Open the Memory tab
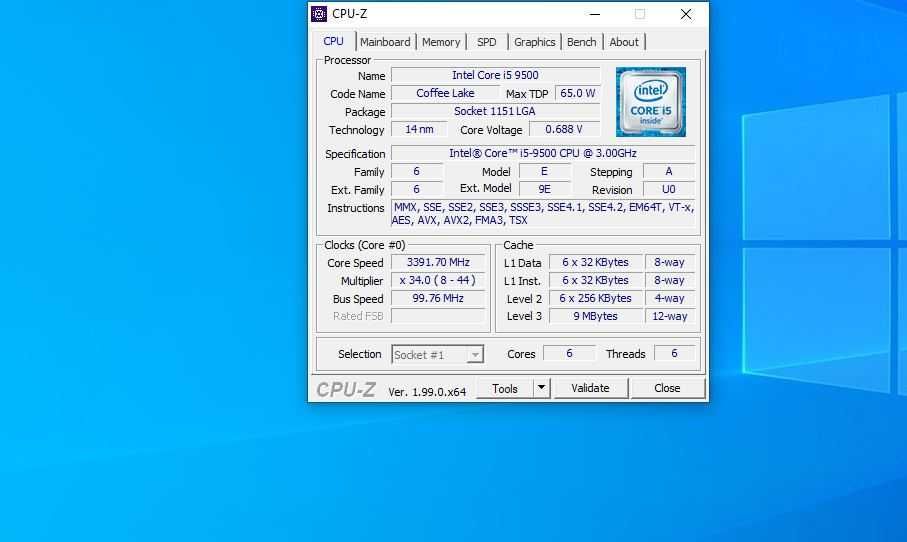The height and width of the screenshot is (542, 907). (x=441, y=42)
